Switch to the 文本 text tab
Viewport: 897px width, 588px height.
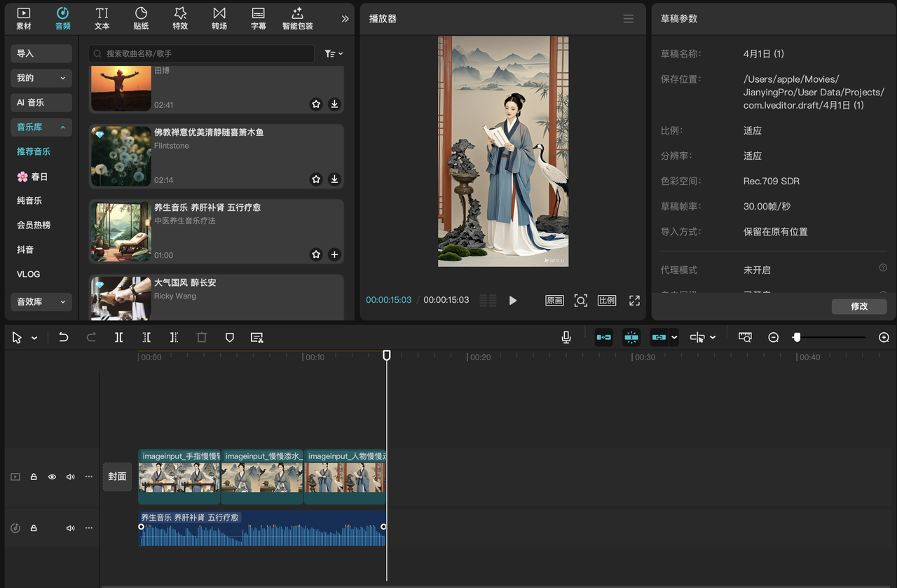tap(102, 18)
